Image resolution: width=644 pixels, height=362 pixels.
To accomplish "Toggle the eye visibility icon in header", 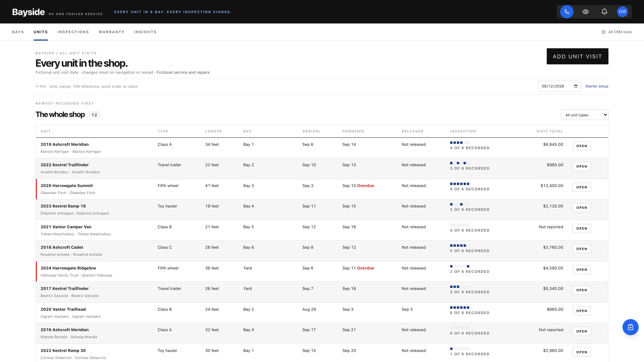I will tap(585, 12).
